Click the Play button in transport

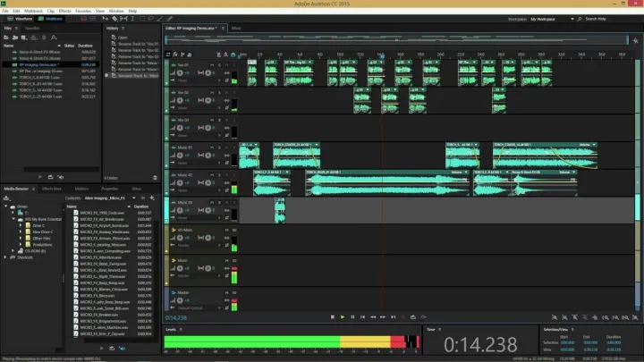pos(343,316)
